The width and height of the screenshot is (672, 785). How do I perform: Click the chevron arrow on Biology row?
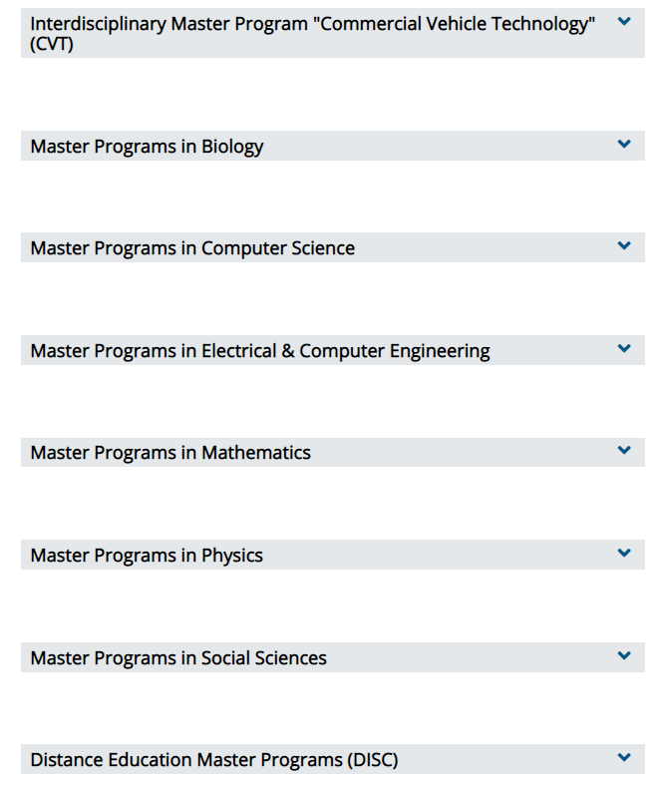pos(624,145)
